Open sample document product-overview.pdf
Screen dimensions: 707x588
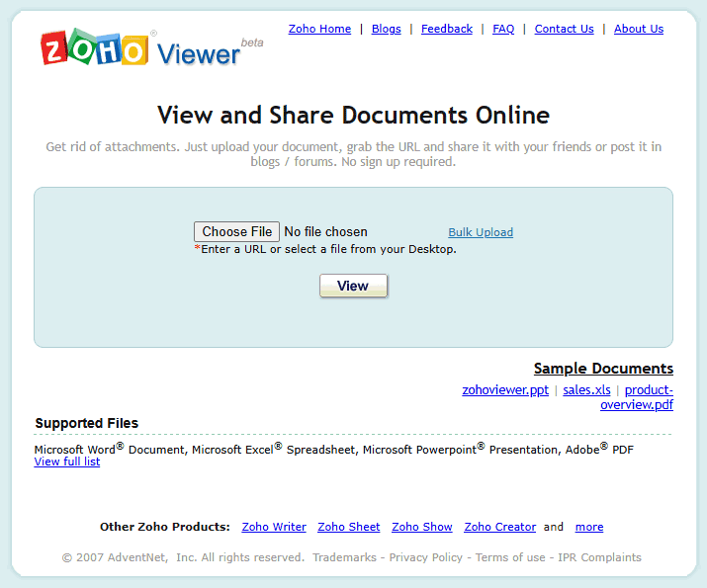click(x=637, y=404)
